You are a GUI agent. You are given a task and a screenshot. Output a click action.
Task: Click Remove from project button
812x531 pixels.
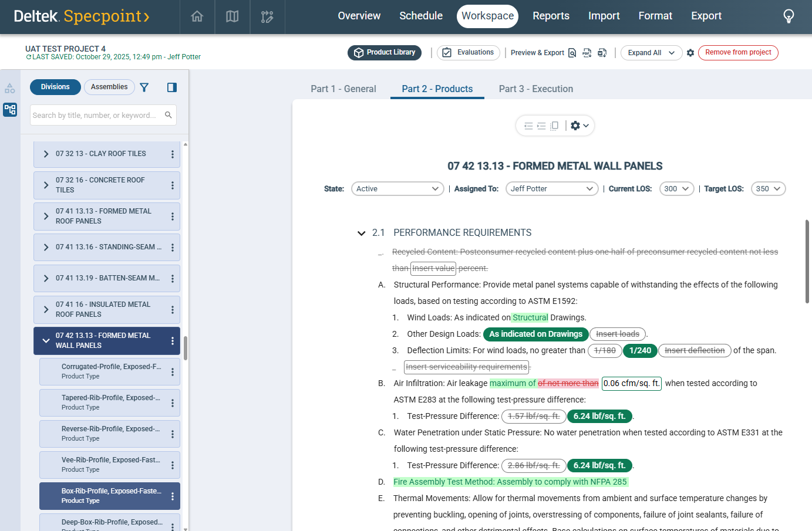(737, 53)
